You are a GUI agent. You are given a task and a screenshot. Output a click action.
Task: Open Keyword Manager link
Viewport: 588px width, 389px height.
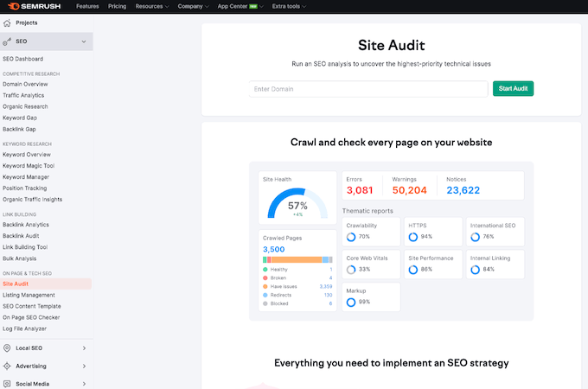tap(26, 177)
